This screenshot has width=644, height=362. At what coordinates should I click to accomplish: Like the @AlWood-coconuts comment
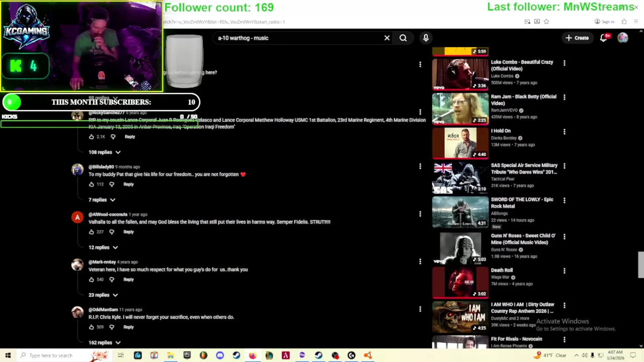click(92, 232)
